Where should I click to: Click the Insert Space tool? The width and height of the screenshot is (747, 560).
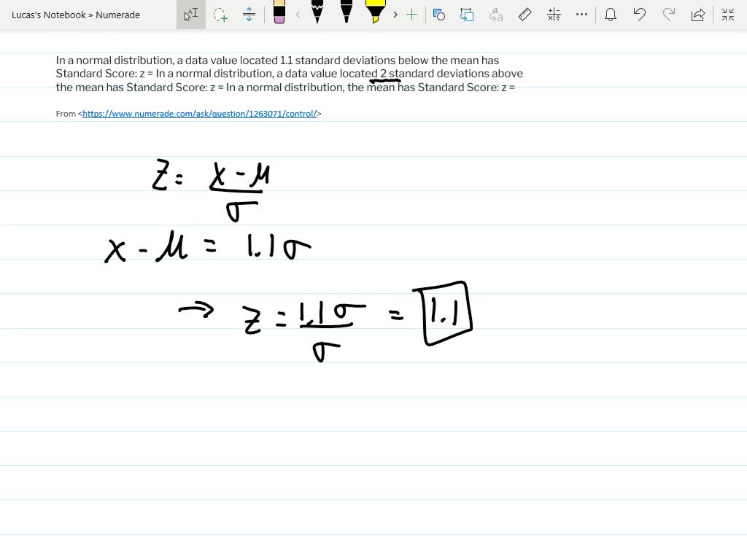point(249,15)
